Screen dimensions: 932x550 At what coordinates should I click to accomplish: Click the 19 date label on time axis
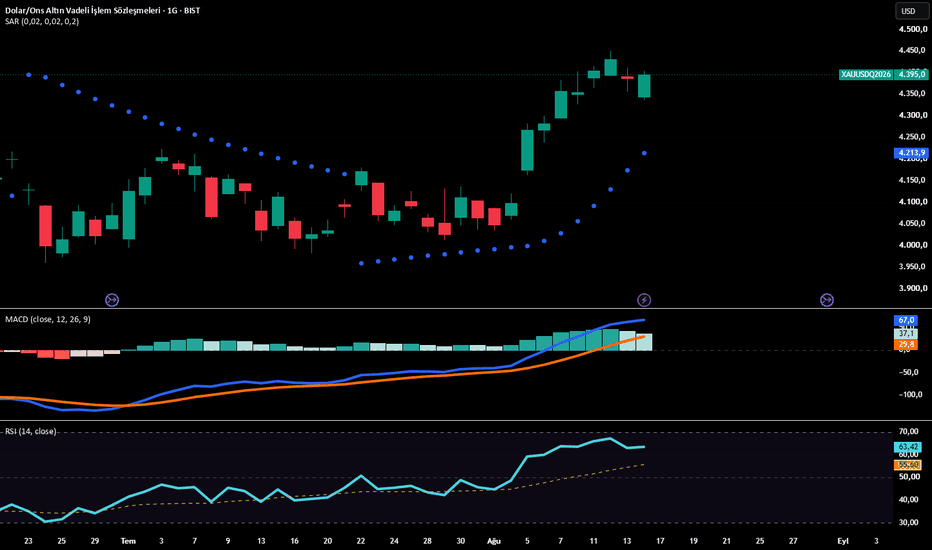coord(694,541)
